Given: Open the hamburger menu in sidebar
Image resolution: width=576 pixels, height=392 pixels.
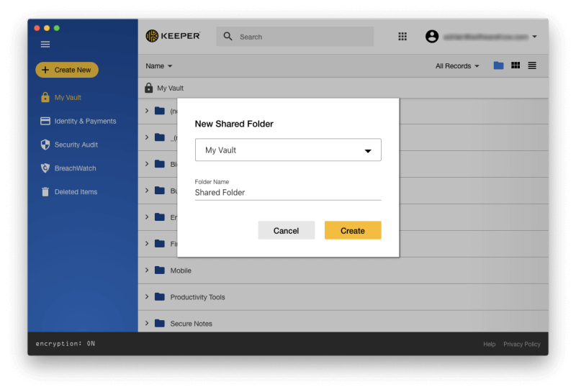Looking at the screenshot, I should point(45,45).
